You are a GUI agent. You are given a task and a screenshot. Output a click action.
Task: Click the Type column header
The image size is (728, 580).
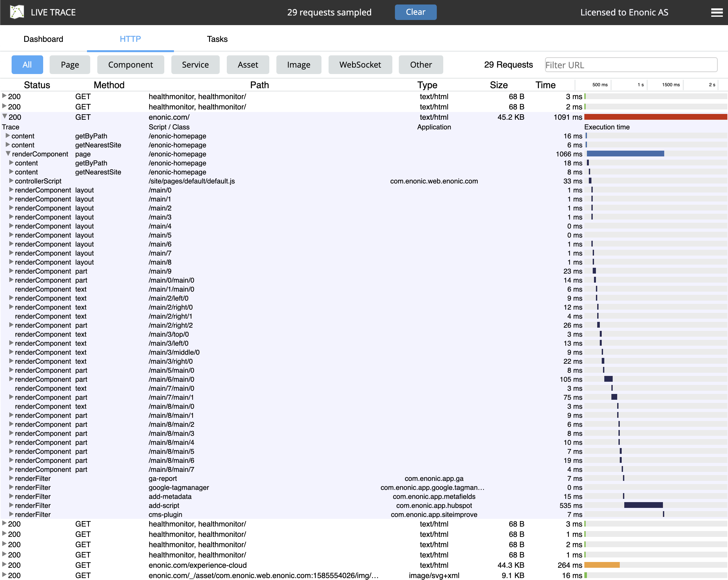(x=427, y=85)
